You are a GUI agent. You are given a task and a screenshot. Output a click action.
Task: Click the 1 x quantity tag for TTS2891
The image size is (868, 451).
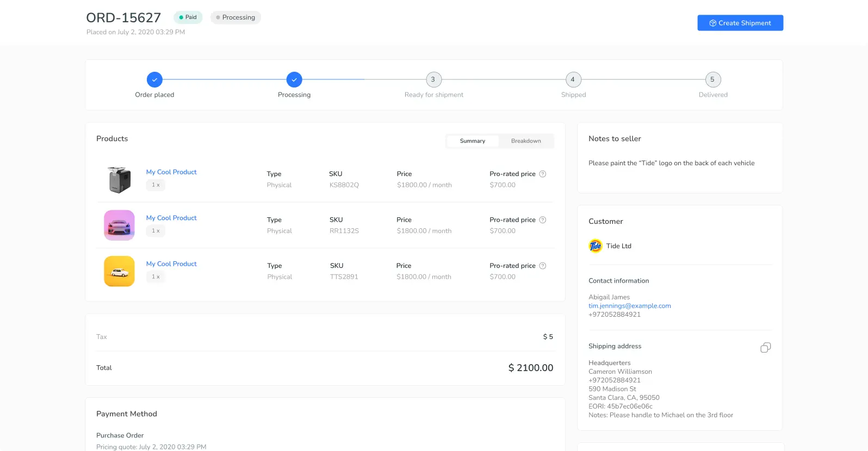tap(156, 277)
